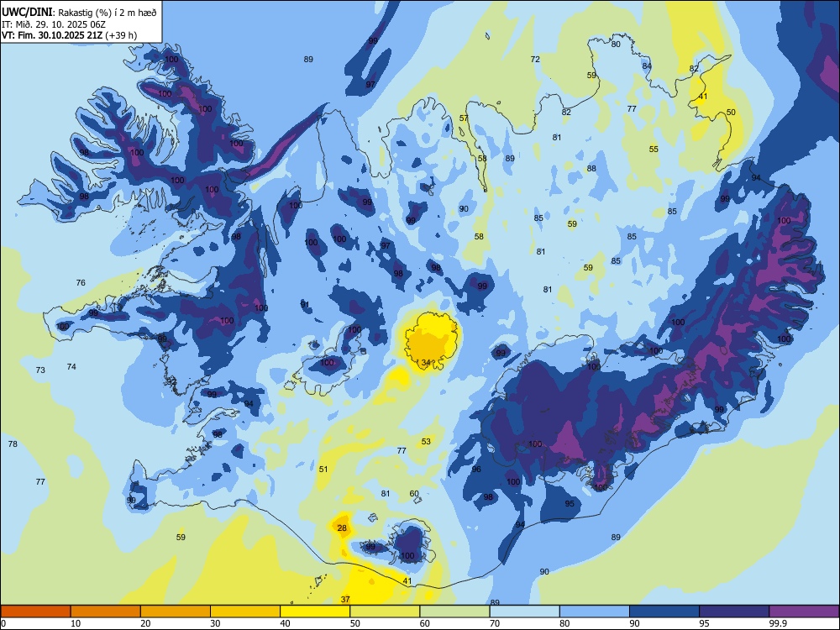The image size is (840, 630).
Task: Click the 20 tick label on color scale
Action: point(145,623)
